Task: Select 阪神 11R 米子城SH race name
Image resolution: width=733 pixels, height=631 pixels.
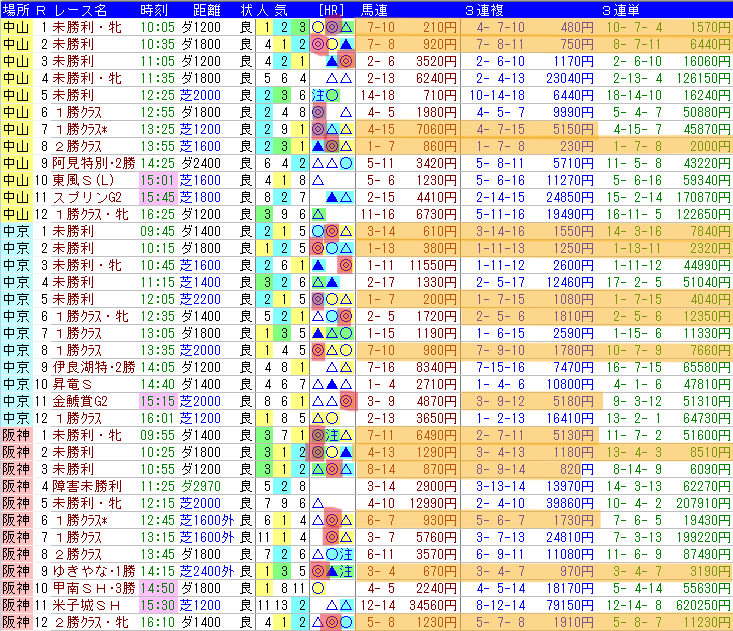Action: (86, 605)
